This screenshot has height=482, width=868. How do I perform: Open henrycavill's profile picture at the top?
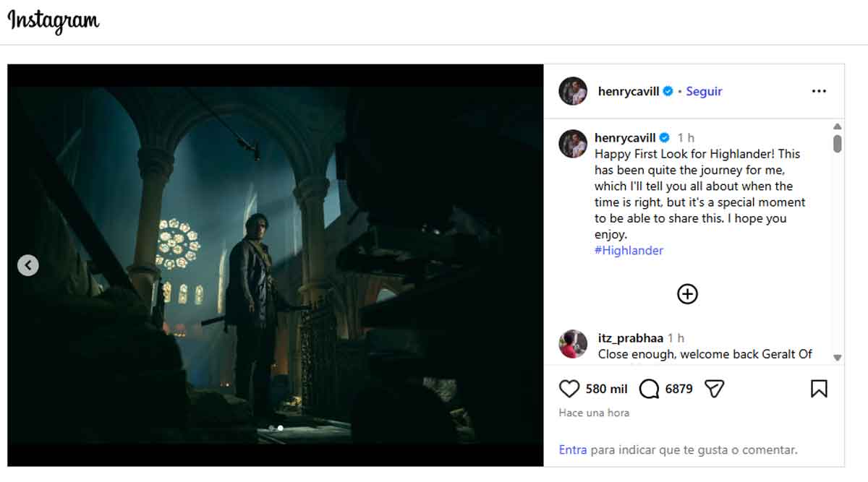coord(573,91)
